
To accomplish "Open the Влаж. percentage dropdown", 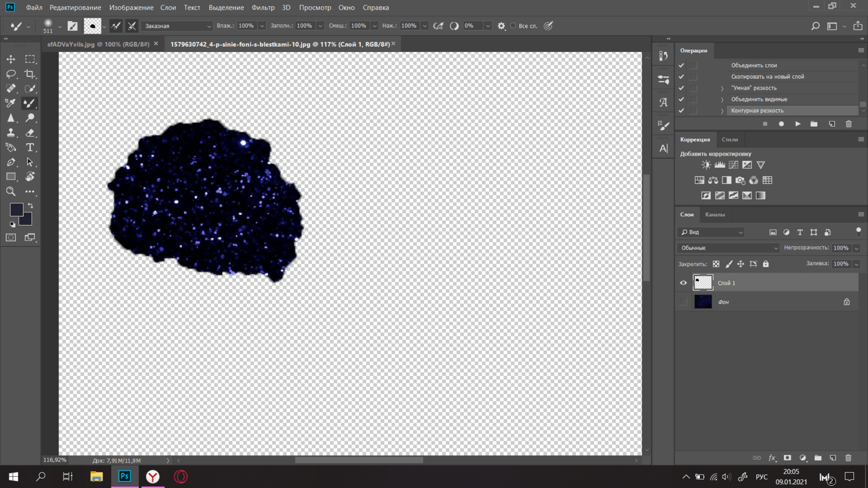I will pyautogui.click(x=262, y=26).
